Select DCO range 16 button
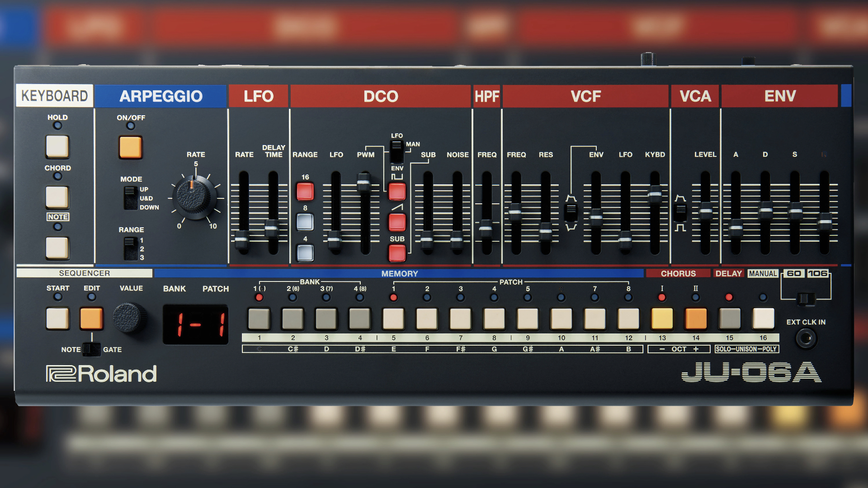Image resolution: width=868 pixels, height=488 pixels. tap(305, 191)
